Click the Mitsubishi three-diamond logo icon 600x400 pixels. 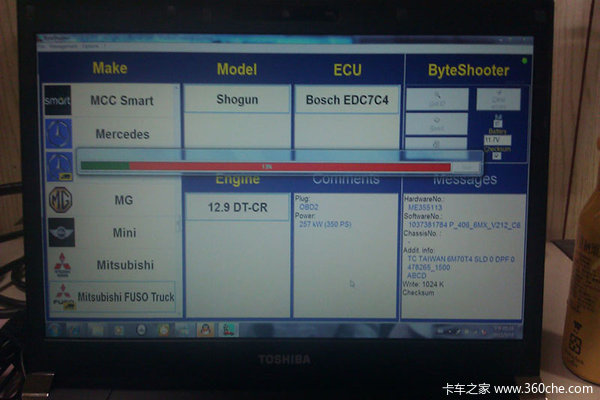(x=62, y=264)
